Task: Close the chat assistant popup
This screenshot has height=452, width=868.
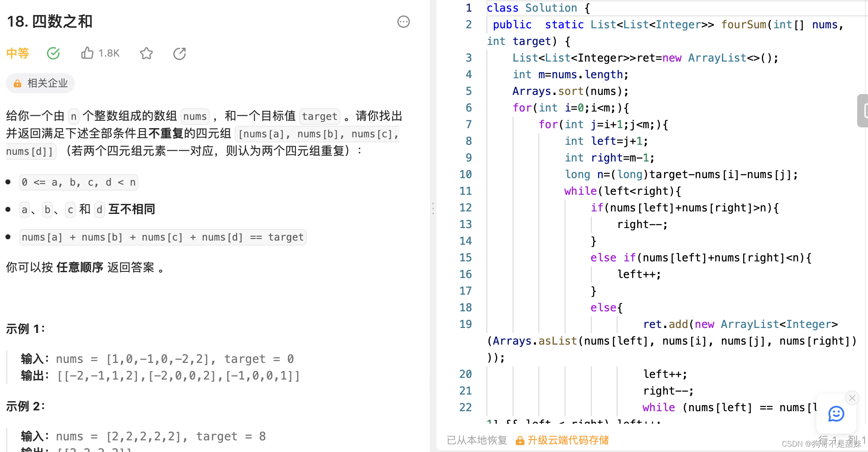Action: tap(852, 397)
